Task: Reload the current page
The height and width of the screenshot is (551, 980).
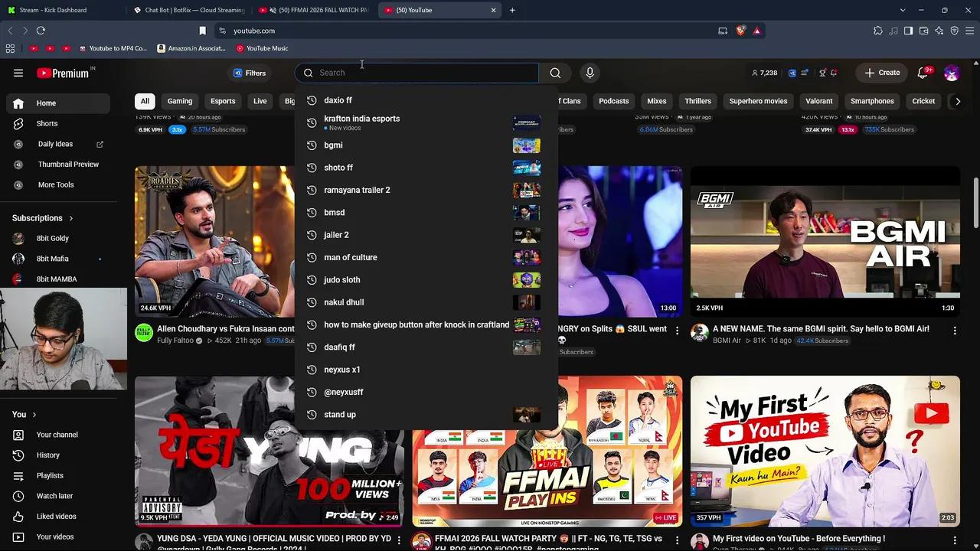Action: tap(41, 31)
